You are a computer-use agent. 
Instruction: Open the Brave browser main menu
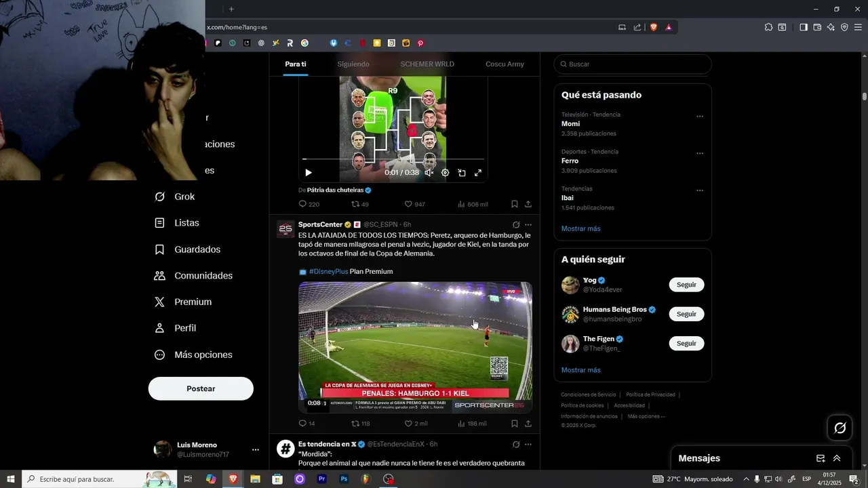click(858, 27)
